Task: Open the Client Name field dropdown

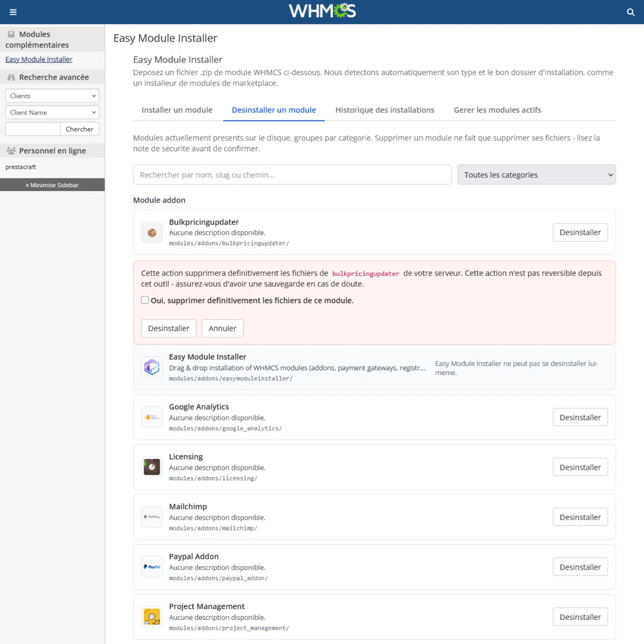Action: pos(52,112)
